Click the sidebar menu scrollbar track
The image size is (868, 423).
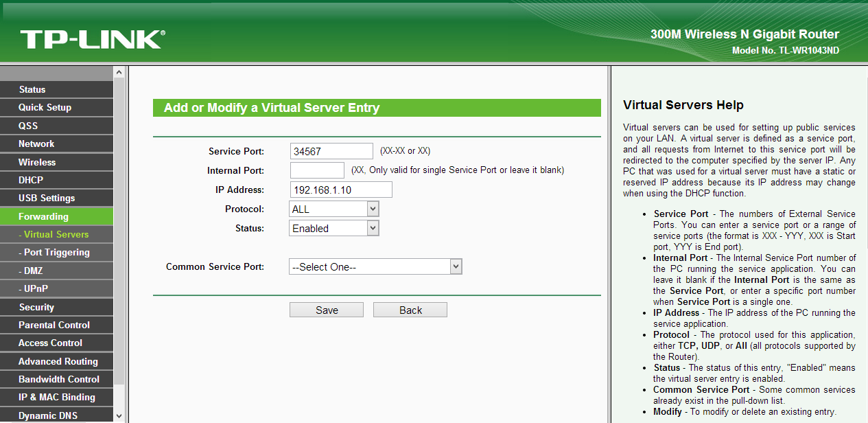click(x=119, y=244)
